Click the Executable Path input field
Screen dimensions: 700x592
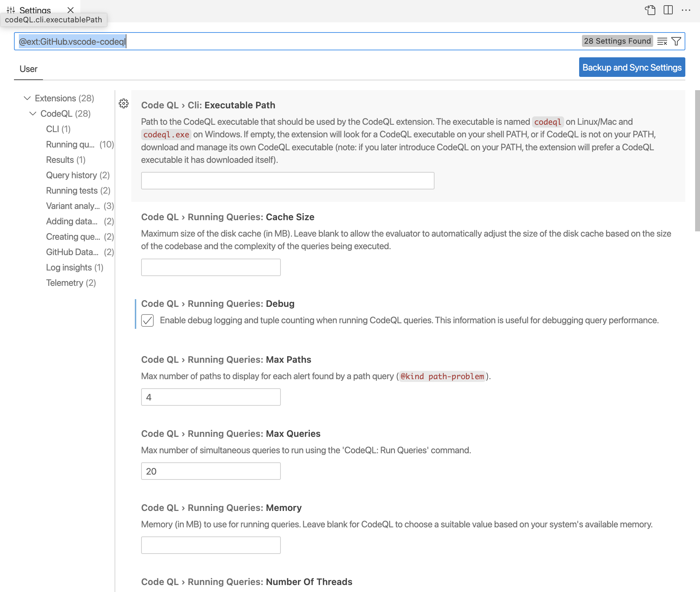288,180
